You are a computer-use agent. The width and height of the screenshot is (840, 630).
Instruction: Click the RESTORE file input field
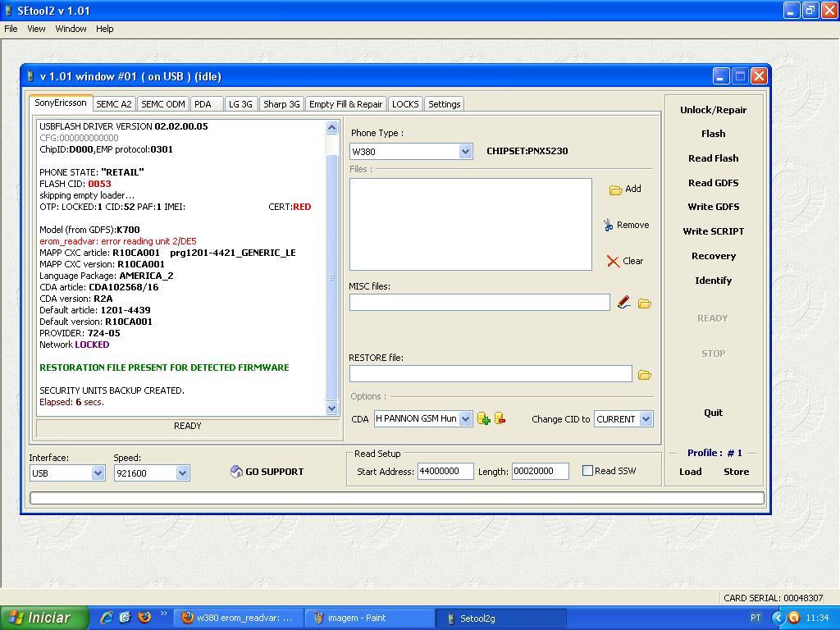tap(491, 374)
